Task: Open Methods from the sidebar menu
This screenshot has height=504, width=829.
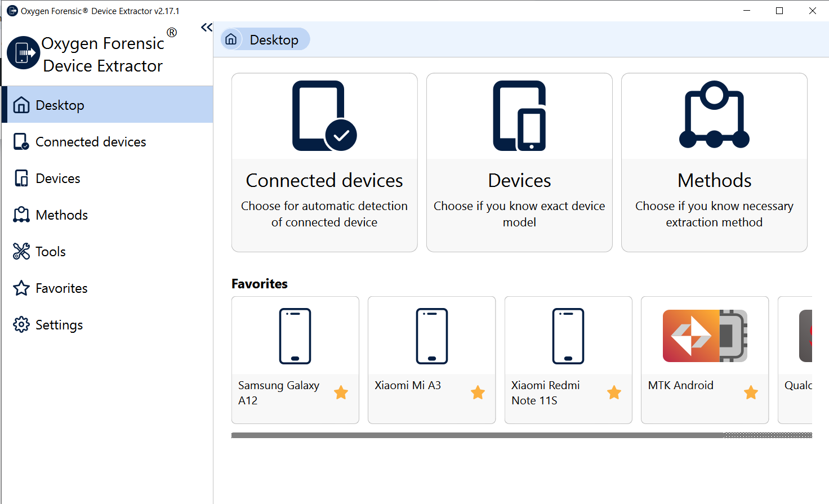Action: coord(108,215)
